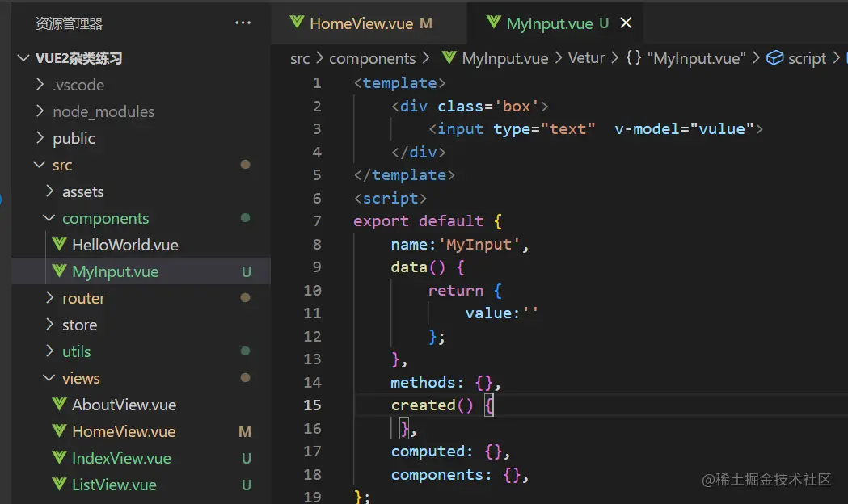This screenshot has width=848, height=504.
Task: Click line number 15 in the gutter
Action: [312, 405]
